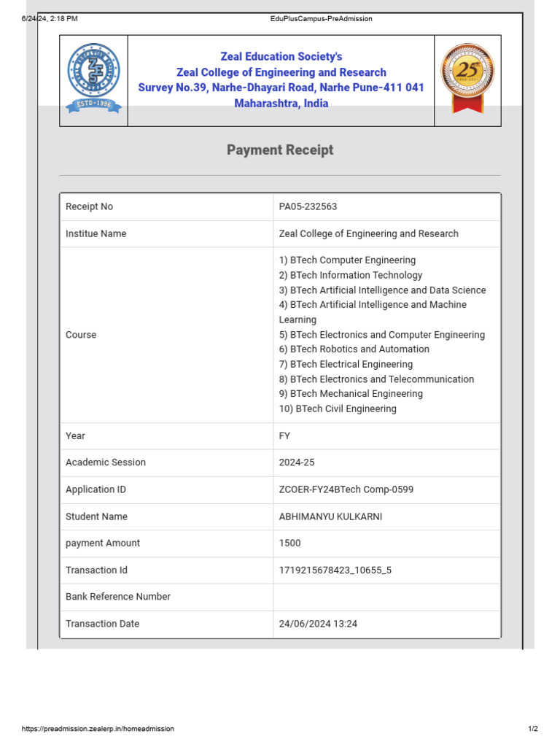Select the year value 'FY'
The image size is (560, 747).
pos(284,436)
